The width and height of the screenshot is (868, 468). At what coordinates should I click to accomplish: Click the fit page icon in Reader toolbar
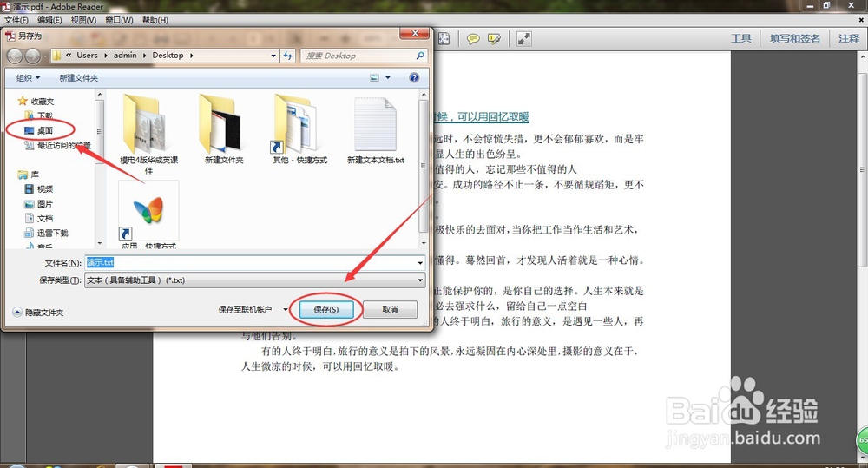(444, 38)
